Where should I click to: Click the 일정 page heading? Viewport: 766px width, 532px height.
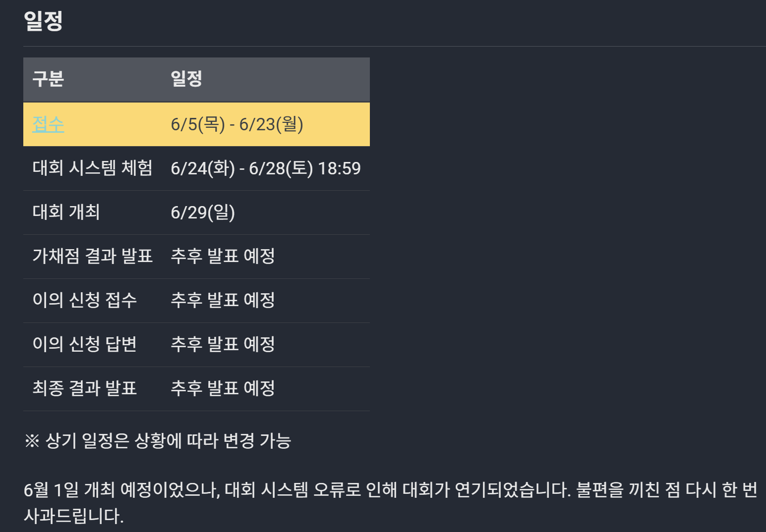[x=43, y=21]
